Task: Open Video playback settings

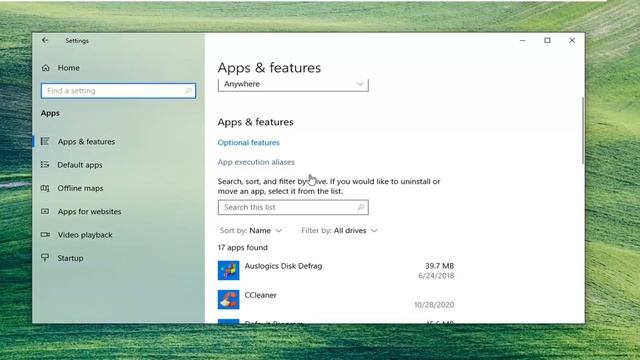Action: coord(84,235)
